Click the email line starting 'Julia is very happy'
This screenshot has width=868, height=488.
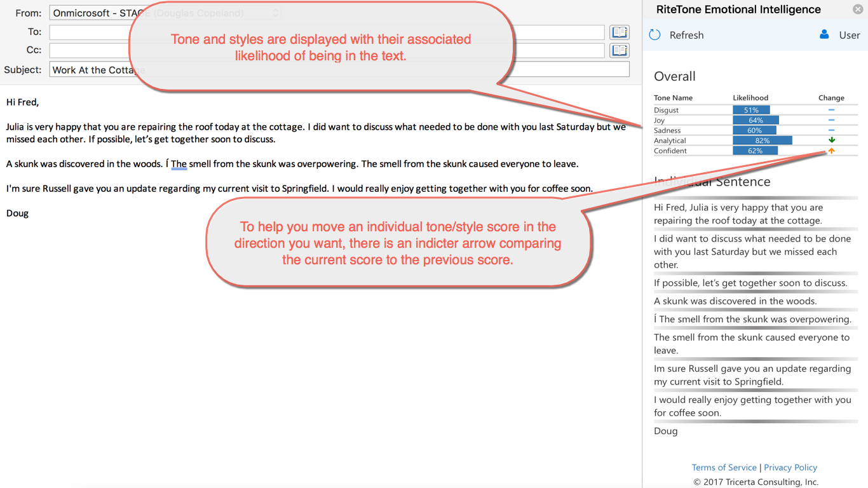(316, 127)
